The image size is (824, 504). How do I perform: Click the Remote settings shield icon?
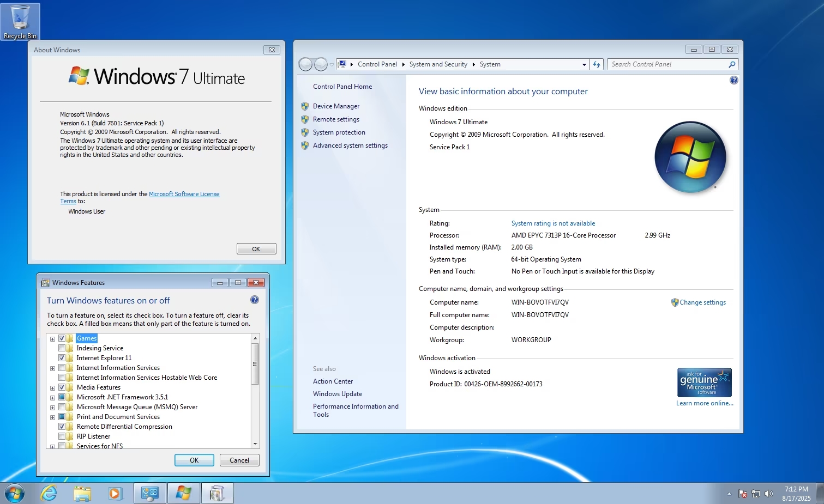point(305,119)
